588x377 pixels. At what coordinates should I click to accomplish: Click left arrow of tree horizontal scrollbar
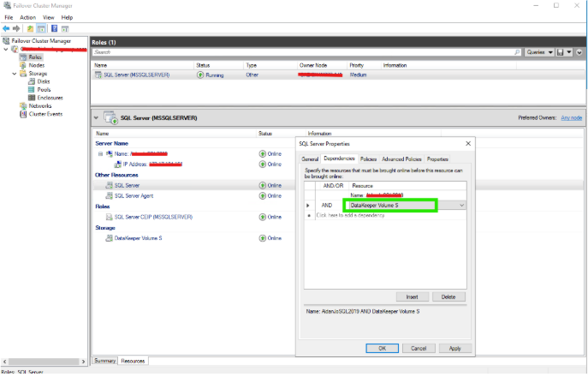[x=4, y=362]
